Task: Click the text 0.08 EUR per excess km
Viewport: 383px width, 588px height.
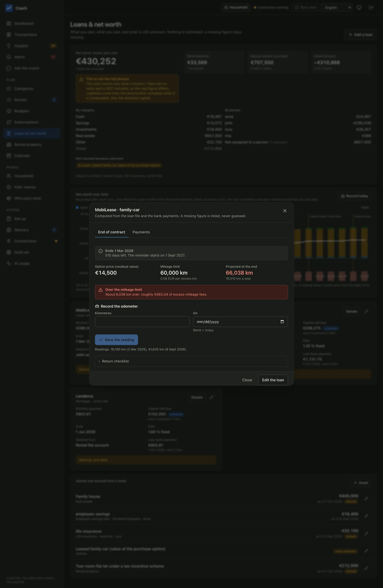Action: pyautogui.click(x=179, y=278)
